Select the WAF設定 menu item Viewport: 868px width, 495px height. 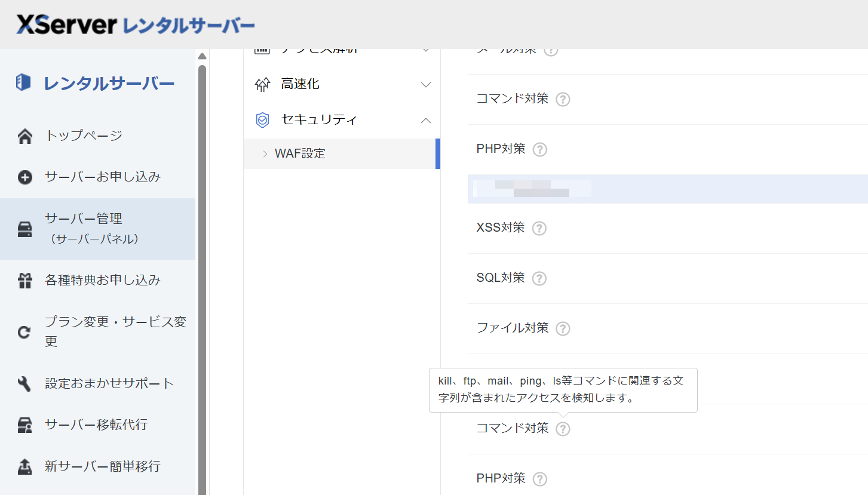(x=342, y=153)
